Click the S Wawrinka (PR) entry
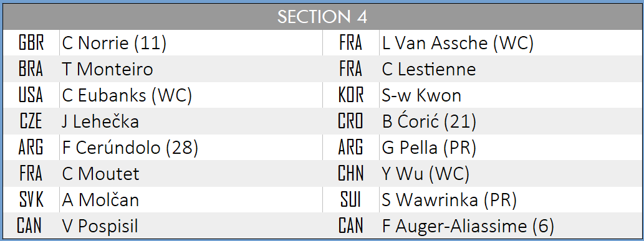This screenshot has width=644, height=241. 510,200
